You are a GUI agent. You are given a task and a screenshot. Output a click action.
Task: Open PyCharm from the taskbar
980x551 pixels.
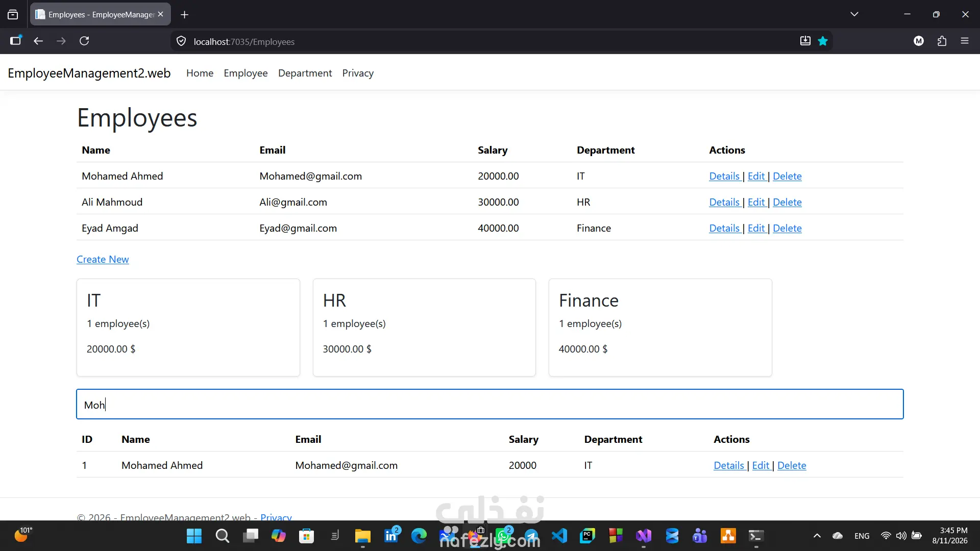[587, 536]
